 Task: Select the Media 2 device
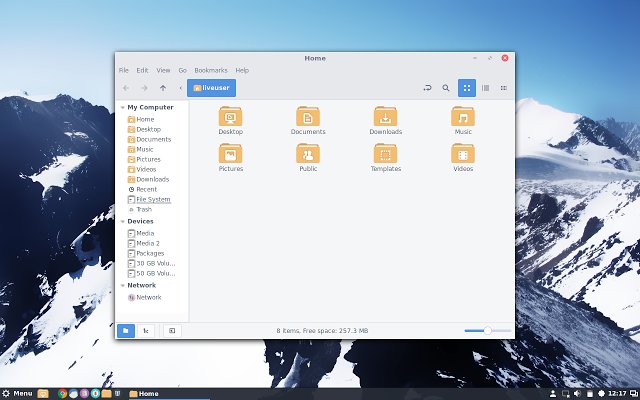[144, 243]
